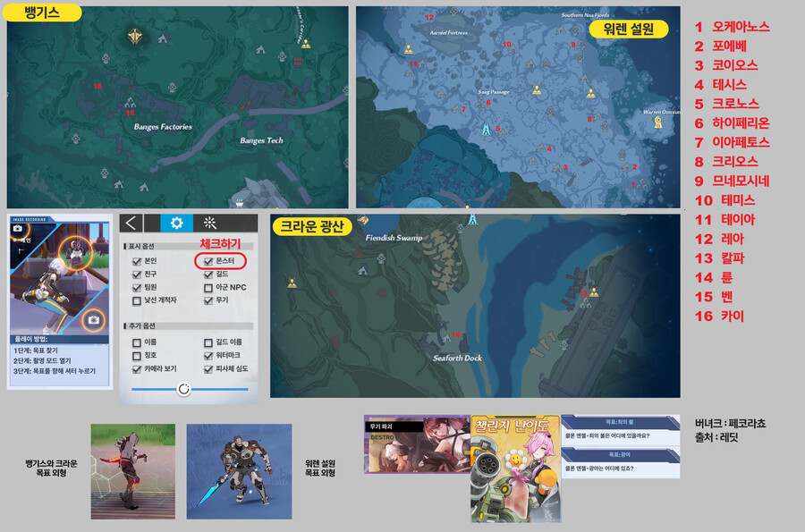Click the Warren Omnium tower icon
Viewport: 805px width, 532px height.
tap(659, 122)
